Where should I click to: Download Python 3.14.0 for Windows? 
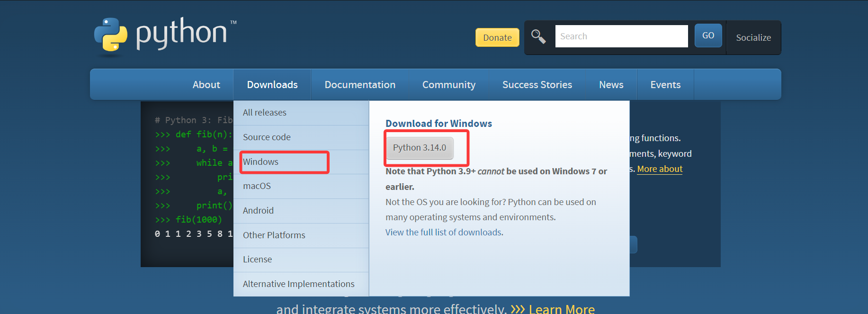click(420, 148)
